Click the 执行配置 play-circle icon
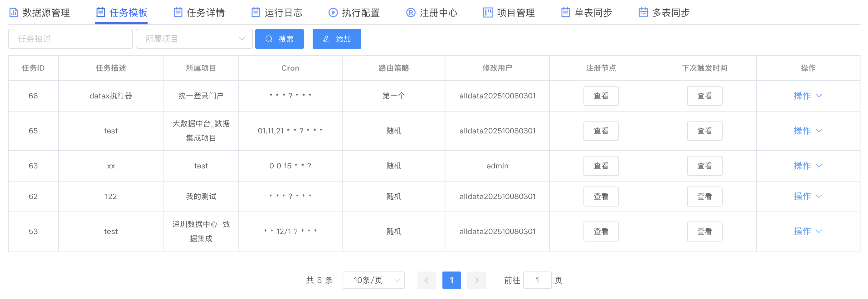This screenshot has height=299, width=868. coord(333,12)
